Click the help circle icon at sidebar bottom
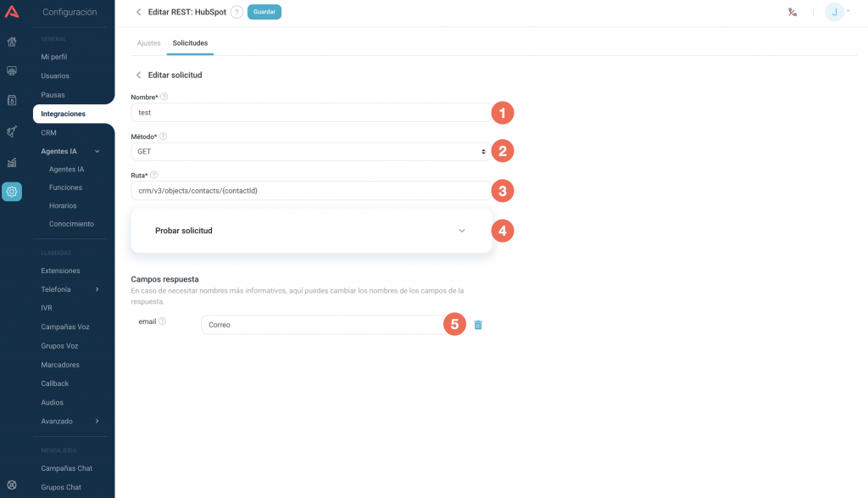Viewport: 868px width, 498px height. pos(12,485)
